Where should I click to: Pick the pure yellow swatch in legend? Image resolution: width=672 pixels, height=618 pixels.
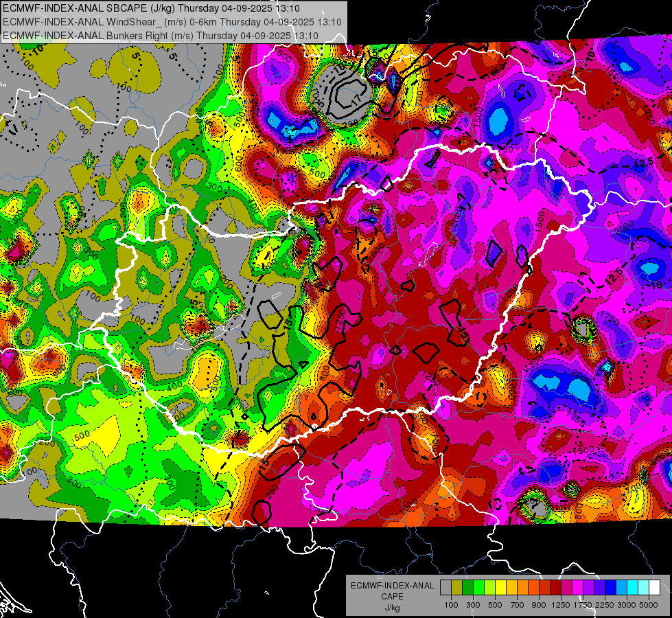tap(500, 587)
